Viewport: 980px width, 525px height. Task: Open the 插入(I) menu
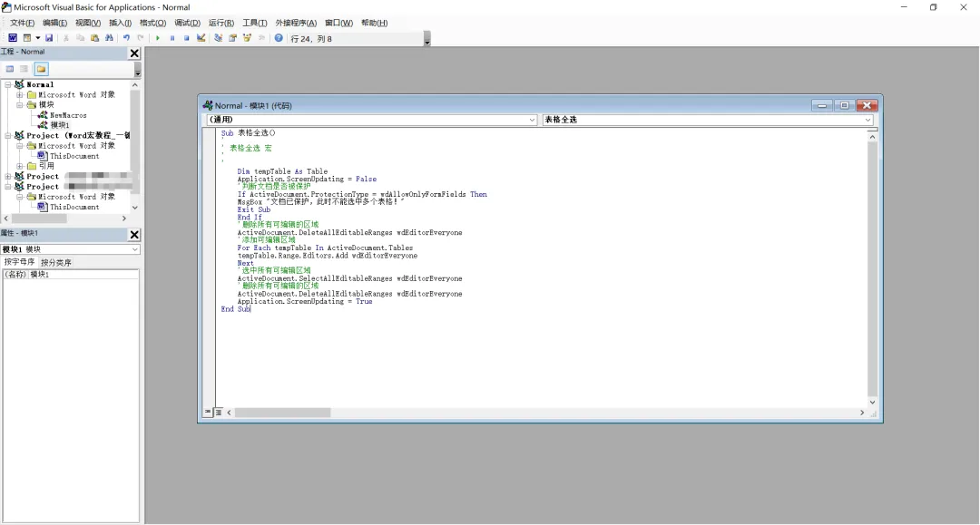[x=120, y=23]
